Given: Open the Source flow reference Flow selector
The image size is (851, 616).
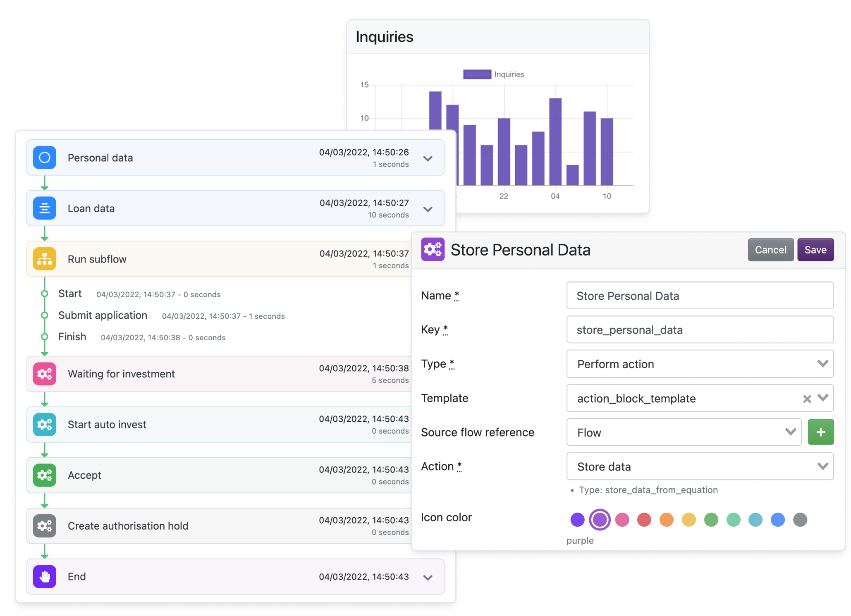Looking at the screenshot, I should coord(791,432).
